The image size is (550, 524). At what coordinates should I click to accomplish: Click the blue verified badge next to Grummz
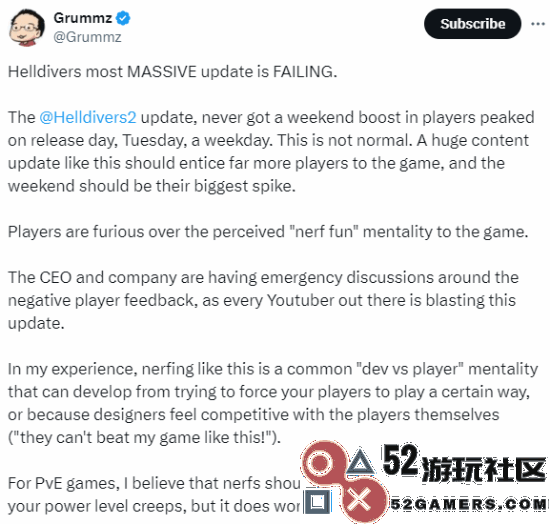click(x=123, y=18)
